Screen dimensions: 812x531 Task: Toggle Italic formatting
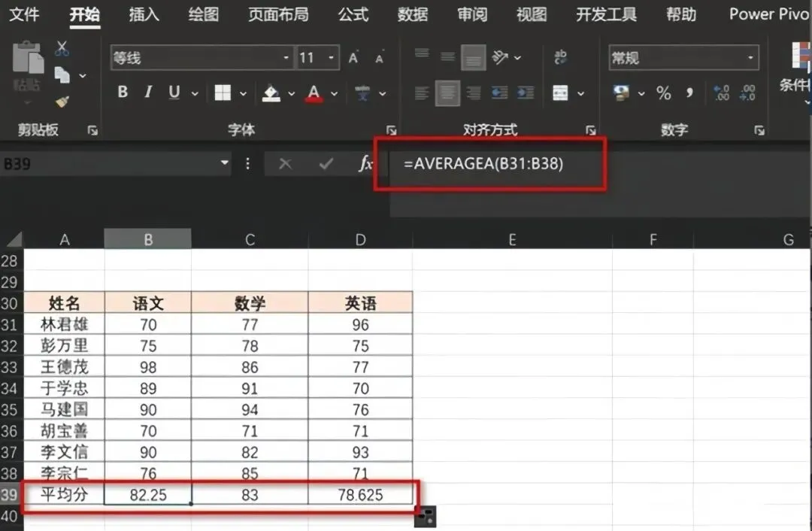pyautogui.click(x=149, y=93)
